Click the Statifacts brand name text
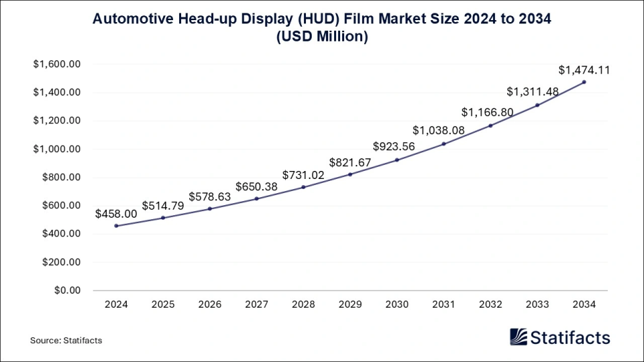 (570, 337)
